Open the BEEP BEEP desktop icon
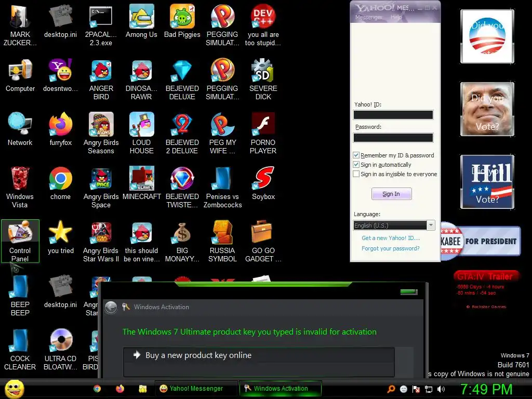This screenshot has height=399, width=532. tap(20, 295)
